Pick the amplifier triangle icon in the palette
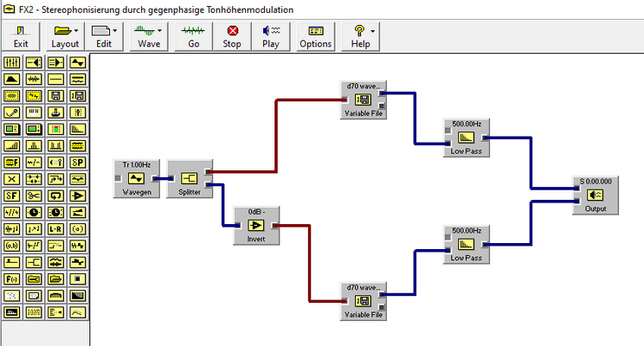Viewport: 644px width, 346px height. [x=78, y=195]
